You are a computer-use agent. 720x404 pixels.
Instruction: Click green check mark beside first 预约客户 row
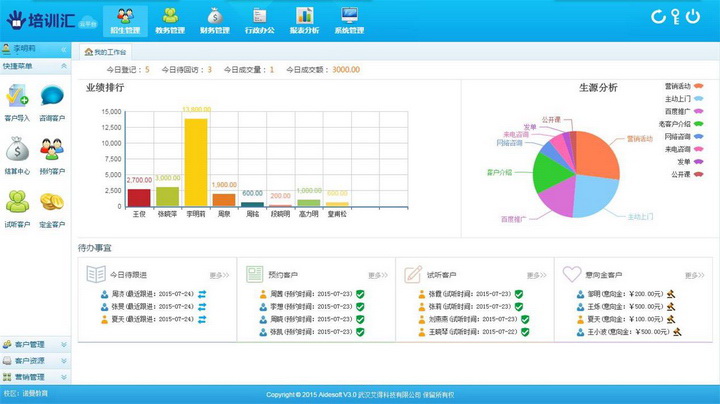point(361,294)
